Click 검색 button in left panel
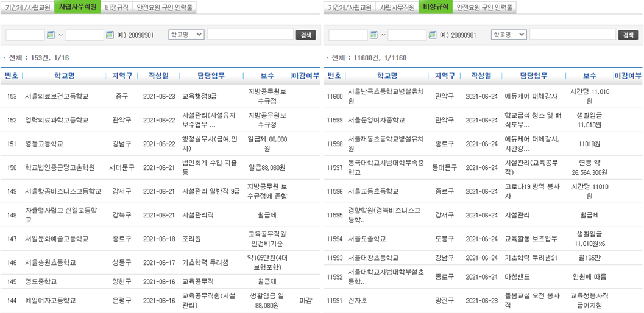644x313 pixels. 306,35
